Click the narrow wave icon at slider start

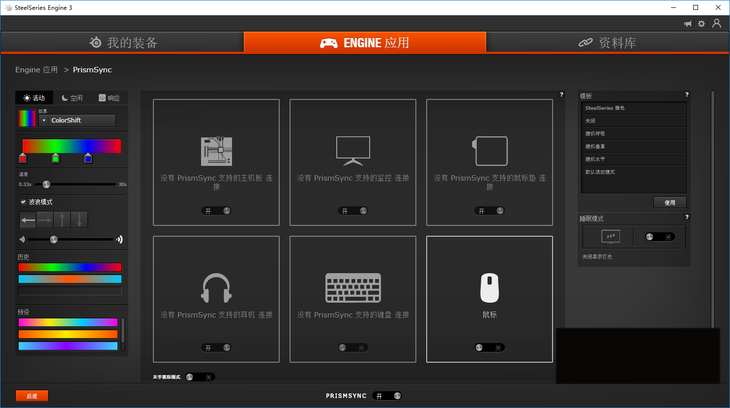coord(22,239)
